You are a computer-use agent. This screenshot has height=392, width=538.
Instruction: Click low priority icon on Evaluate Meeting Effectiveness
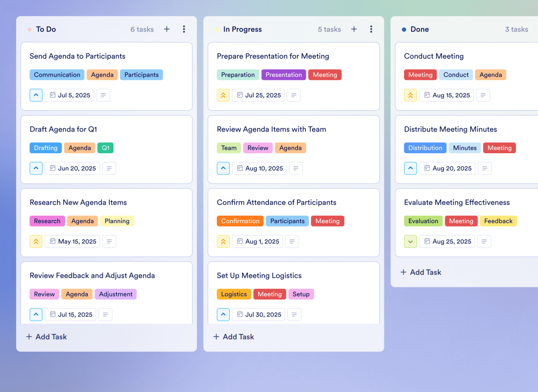tap(410, 241)
